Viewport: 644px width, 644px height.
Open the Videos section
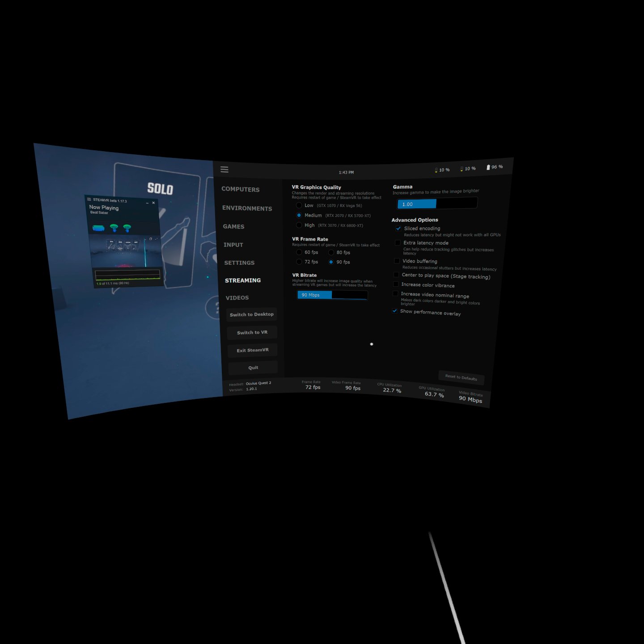tap(237, 298)
